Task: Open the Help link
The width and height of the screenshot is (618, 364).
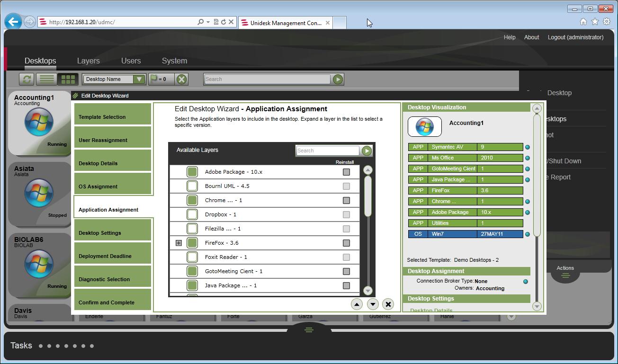Action: pyautogui.click(x=510, y=37)
